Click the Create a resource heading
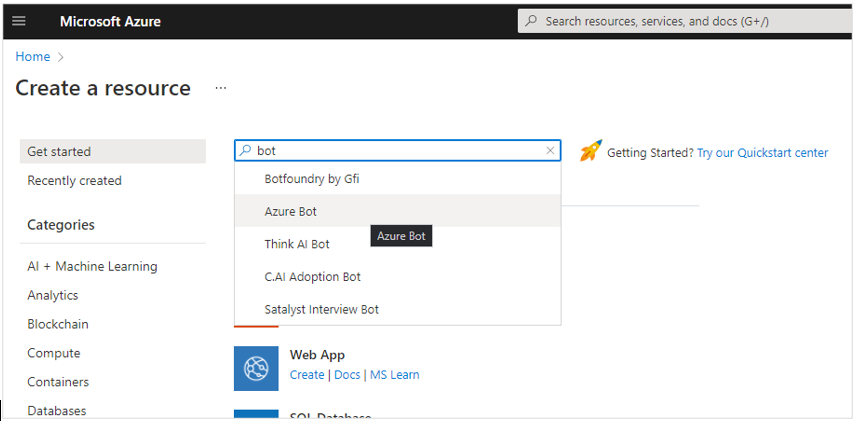The height and width of the screenshot is (425, 858). [103, 88]
